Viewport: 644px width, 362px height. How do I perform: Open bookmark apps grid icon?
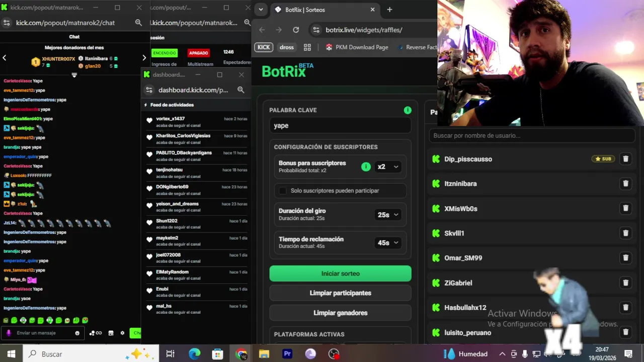307,47
